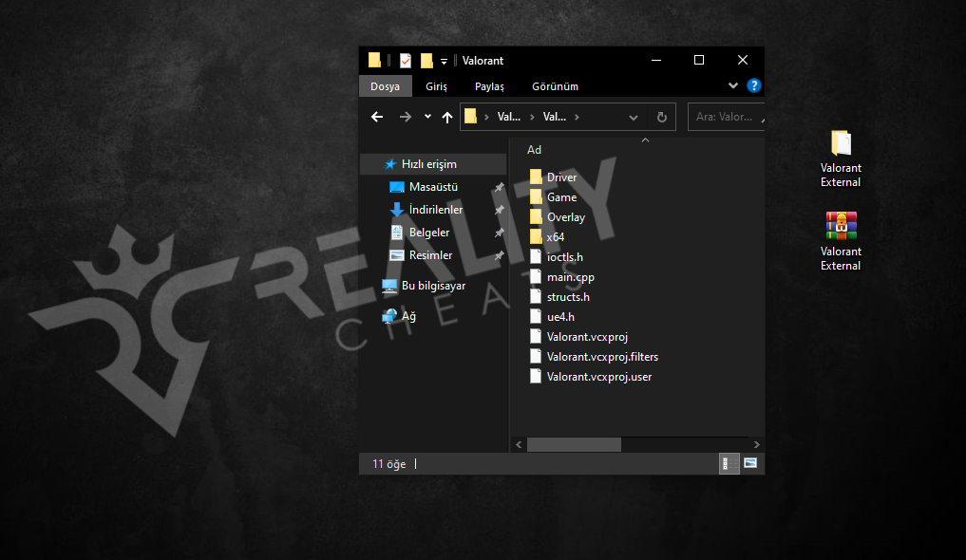Viewport: 966px width, 560px height.
Task: Open the Görünüm ribbon tab
Action: tap(555, 86)
